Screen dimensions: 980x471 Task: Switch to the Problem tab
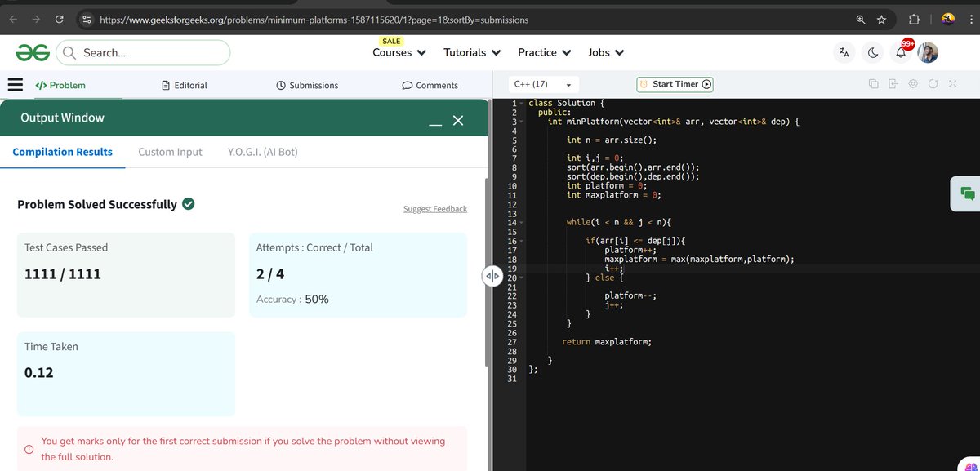(61, 85)
